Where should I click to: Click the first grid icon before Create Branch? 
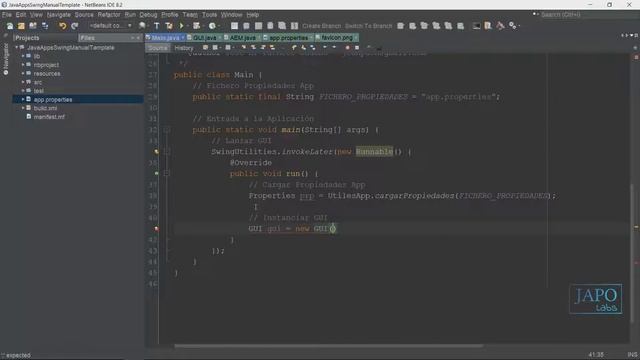[234, 26]
